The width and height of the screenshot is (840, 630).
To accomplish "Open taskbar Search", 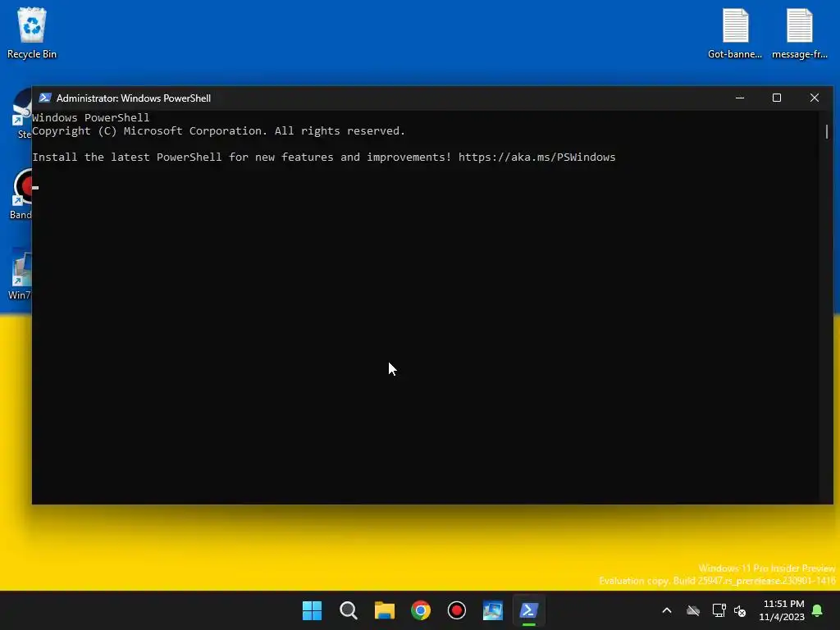I will click(x=348, y=610).
